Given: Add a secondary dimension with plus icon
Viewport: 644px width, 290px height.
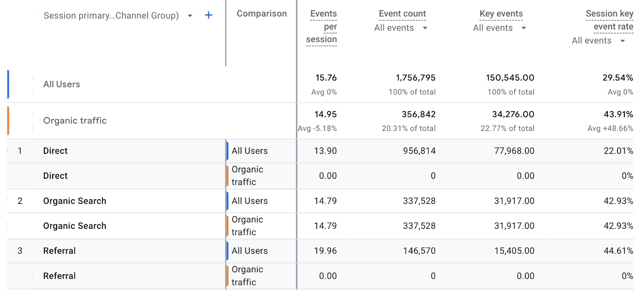Looking at the screenshot, I should pos(208,15).
